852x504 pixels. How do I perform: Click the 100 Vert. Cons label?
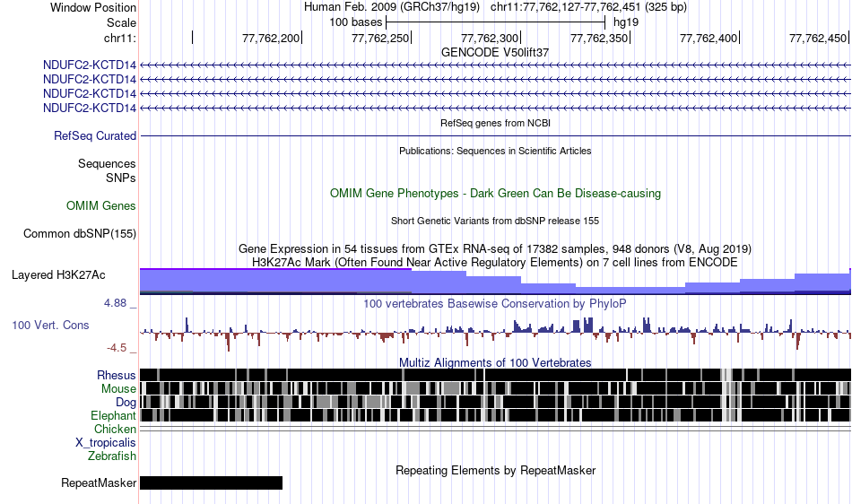tap(50, 326)
